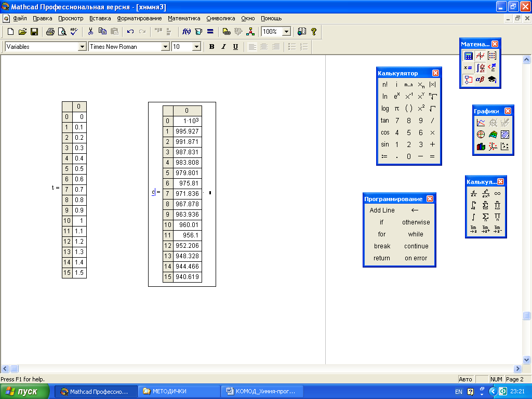Toggle underline text formatting
Image resolution: width=532 pixels, height=399 pixels.
coord(235,47)
